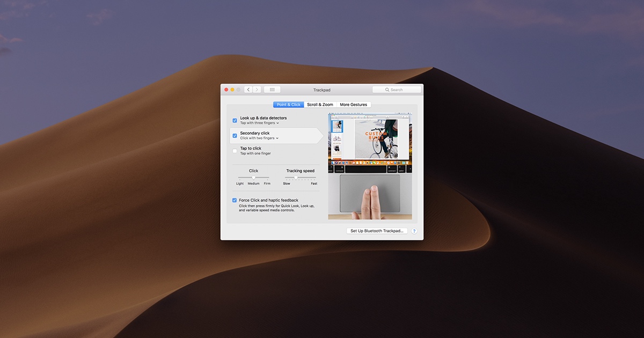The height and width of the screenshot is (338, 644).
Task: Open the help question mark button
Action: pyautogui.click(x=414, y=231)
